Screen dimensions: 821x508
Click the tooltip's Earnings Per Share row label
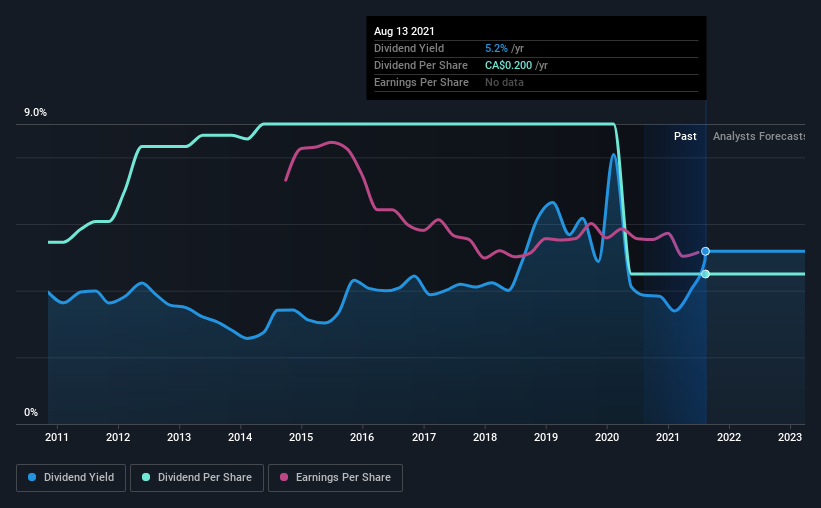(x=421, y=82)
